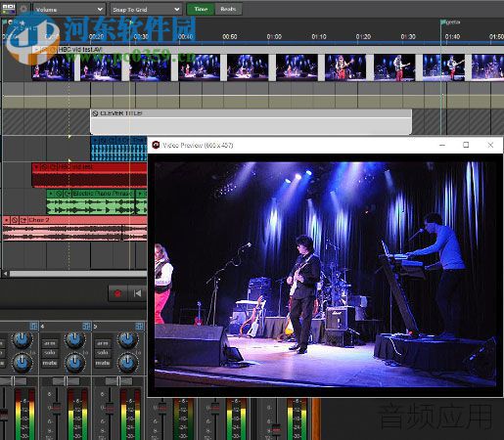Collapse the Choir 2 clip header arrow
The width and height of the screenshot is (504, 440).
7,220
